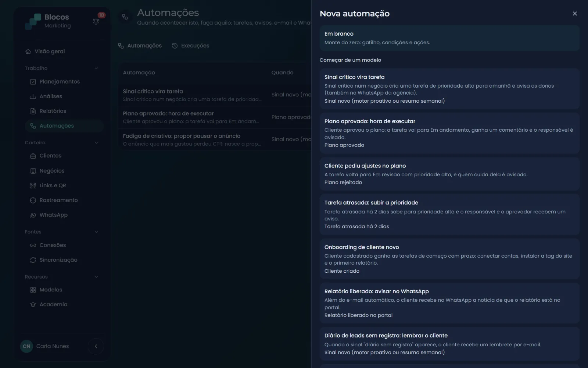Open Relatórios in the sidebar menu

(64, 111)
